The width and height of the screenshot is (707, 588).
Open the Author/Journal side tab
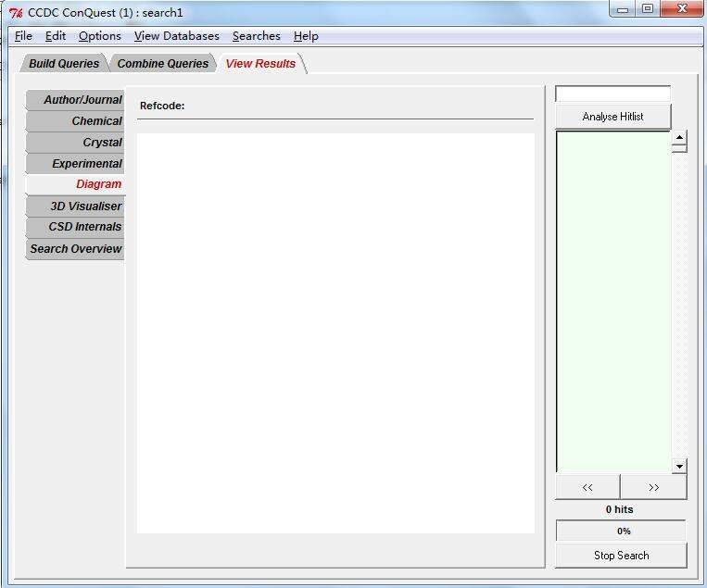[x=75, y=100]
